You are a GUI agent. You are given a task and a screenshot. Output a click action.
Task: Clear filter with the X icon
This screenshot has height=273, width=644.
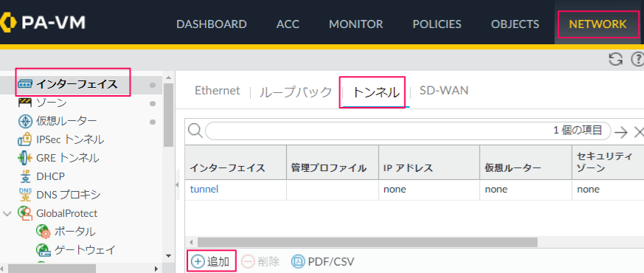(x=639, y=132)
